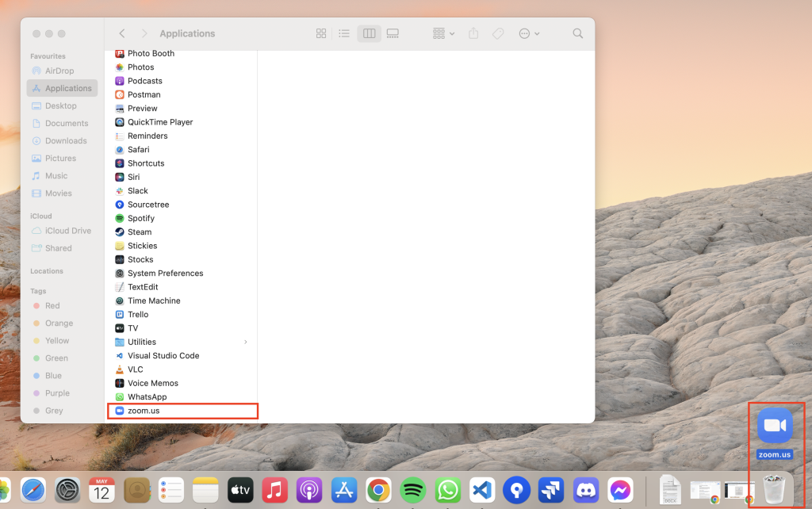Select the Yellow tag
812x509 pixels.
click(x=62, y=341)
